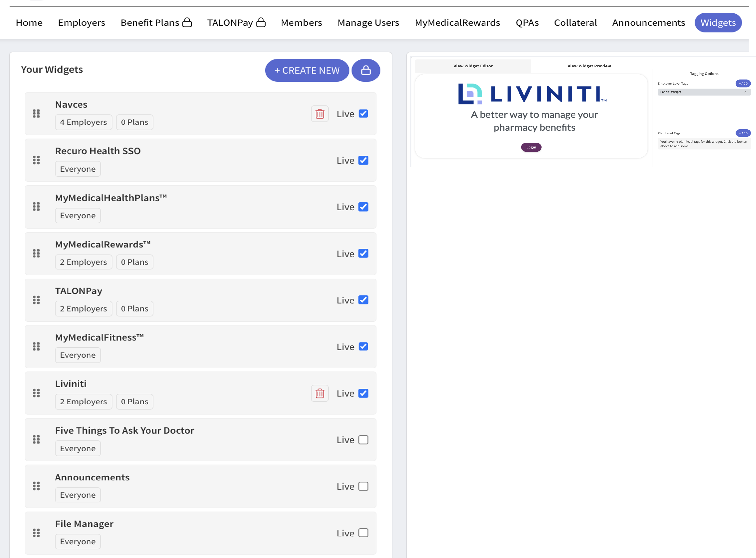
Task: Uncheck Live for Navces widget
Action: click(363, 114)
